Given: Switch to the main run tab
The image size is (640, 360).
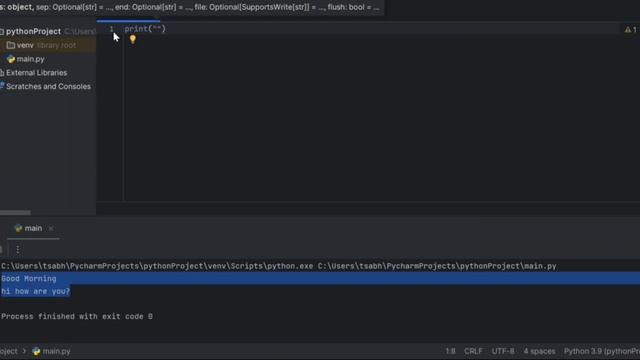Looking at the screenshot, I should click(33, 228).
